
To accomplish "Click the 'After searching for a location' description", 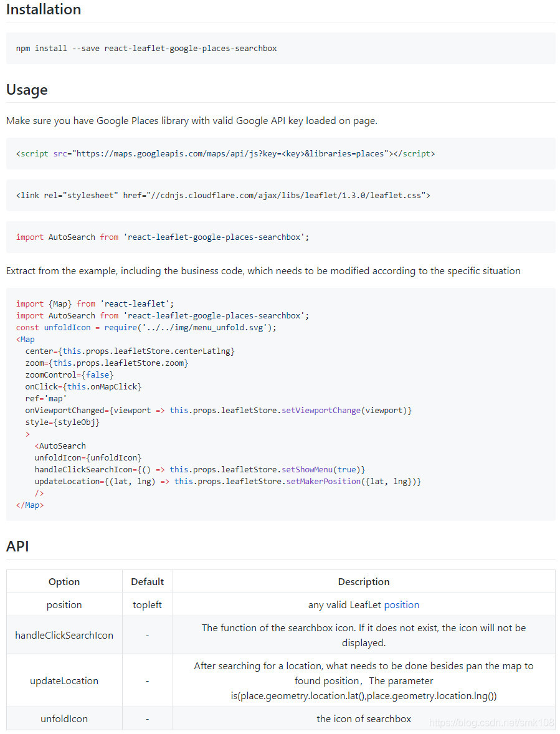I will coord(364,680).
